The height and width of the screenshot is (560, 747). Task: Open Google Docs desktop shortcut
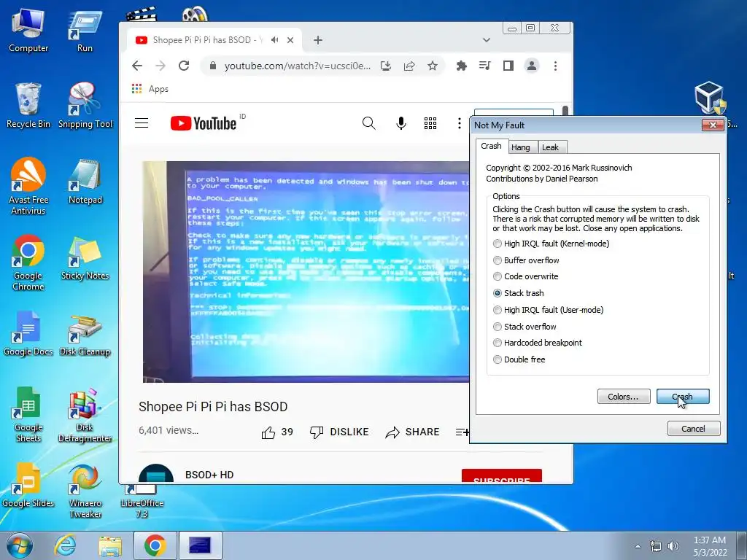pyautogui.click(x=28, y=333)
